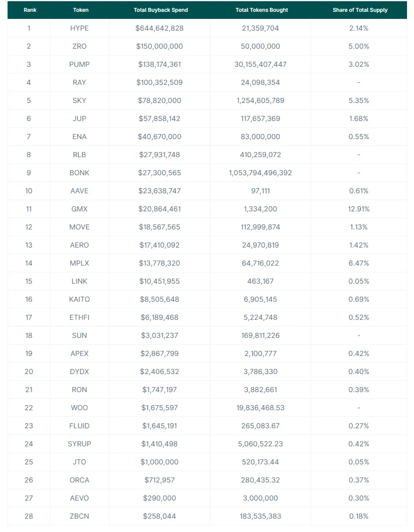Select MPLX's 6.47% share value
This screenshot has height=532, width=414.
[359, 263]
